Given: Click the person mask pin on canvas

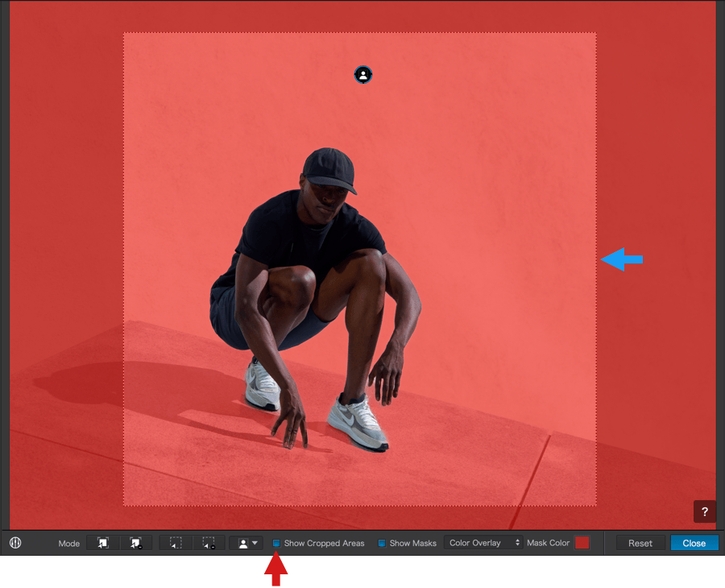Looking at the screenshot, I should pos(363,74).
